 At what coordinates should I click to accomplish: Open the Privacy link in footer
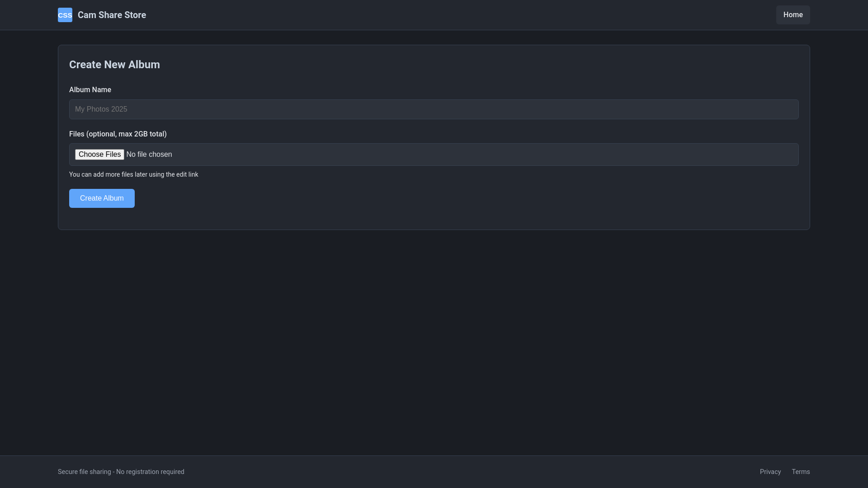tap(770, 472)
